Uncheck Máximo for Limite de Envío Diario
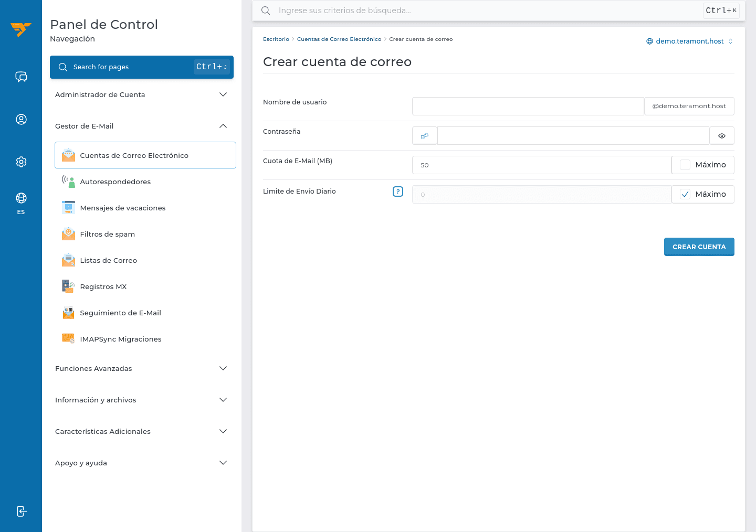This screenshot has height=532, width=756. coord(685,194)
